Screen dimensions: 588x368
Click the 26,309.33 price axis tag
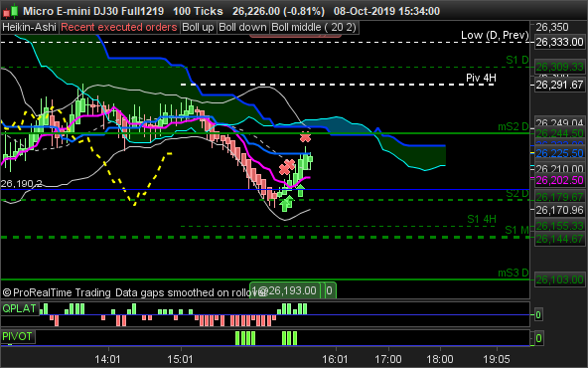click(x=559, y=68)
